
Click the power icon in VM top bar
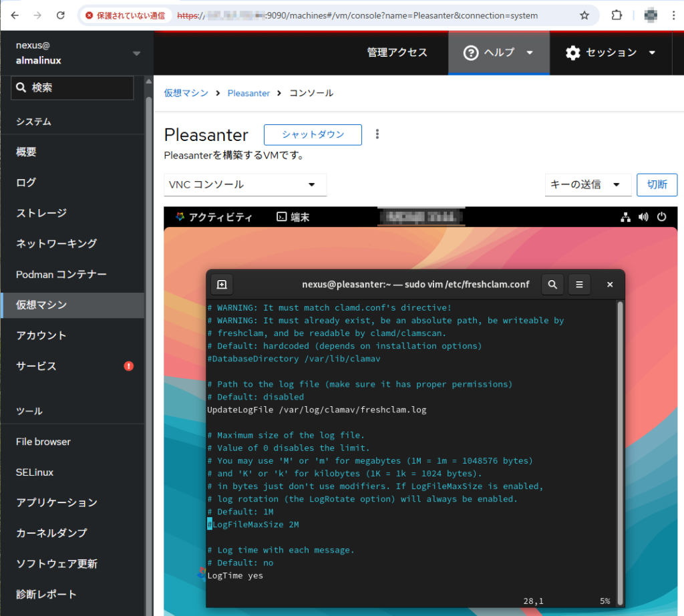(661, 217)
